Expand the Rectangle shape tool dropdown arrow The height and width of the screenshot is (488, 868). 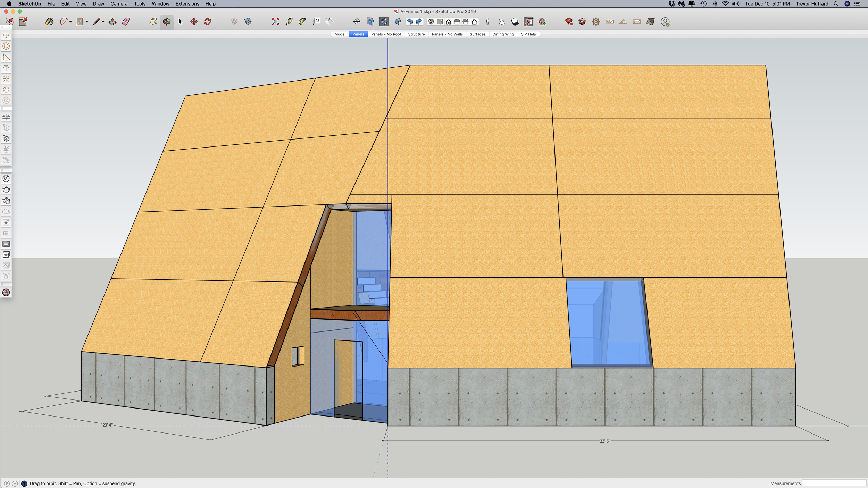point(87,22)
